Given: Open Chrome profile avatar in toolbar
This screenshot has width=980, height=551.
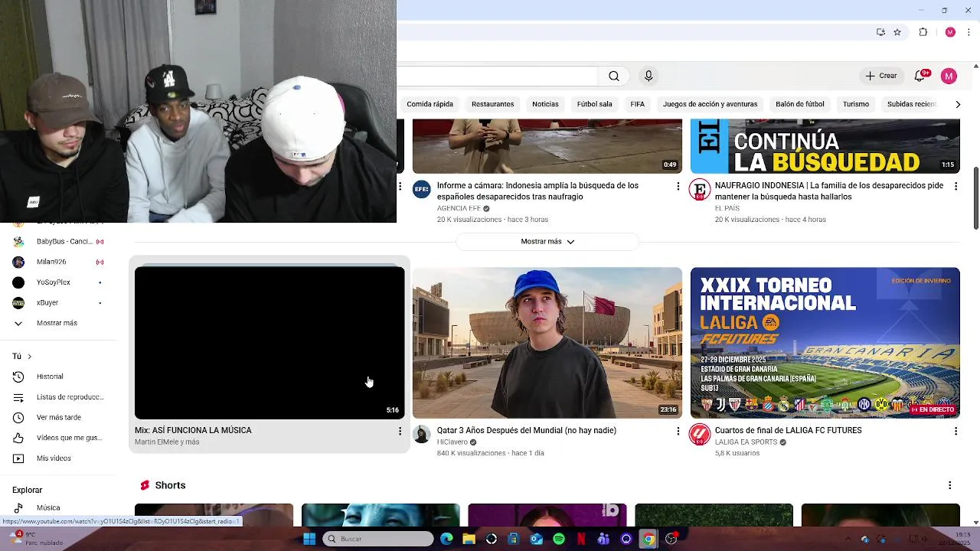Looking at the screenshot, I should click(x=950, y=32).
